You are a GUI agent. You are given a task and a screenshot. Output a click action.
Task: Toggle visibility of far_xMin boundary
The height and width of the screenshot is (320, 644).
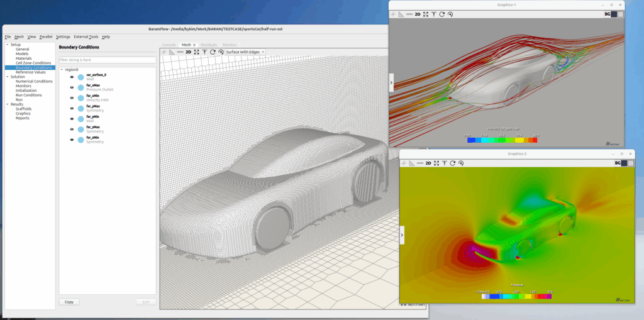point(72,98)
